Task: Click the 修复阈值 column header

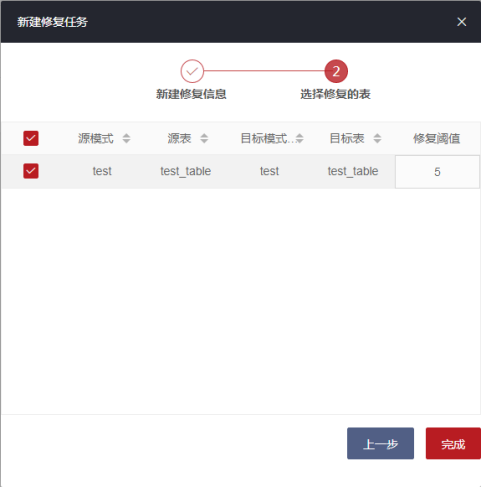Action: (437, 138)
